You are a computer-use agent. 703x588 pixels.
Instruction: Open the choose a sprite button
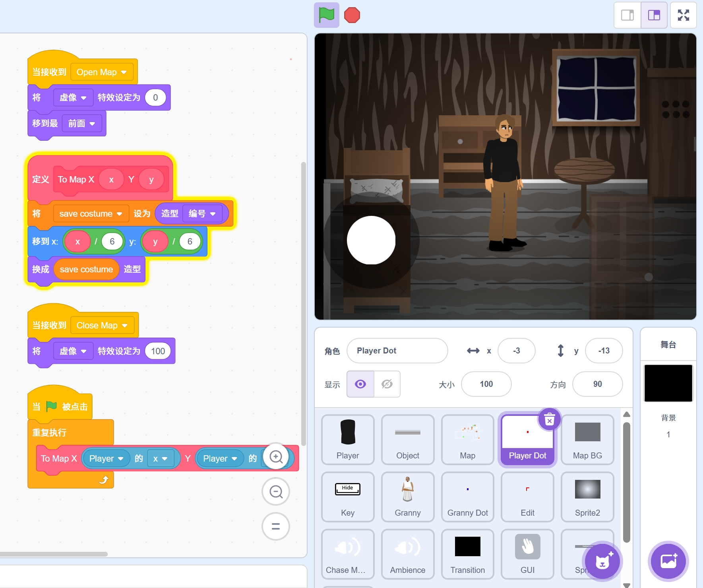point(602,561)
